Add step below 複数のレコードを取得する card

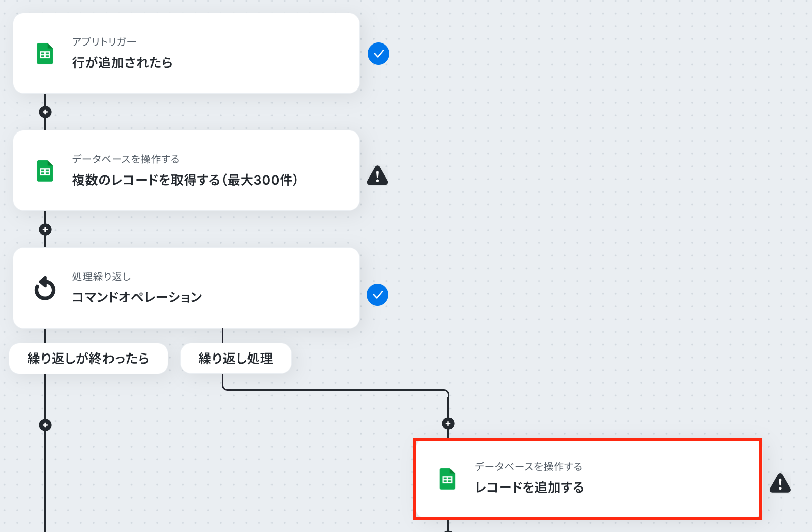click(x=45, y=230)
